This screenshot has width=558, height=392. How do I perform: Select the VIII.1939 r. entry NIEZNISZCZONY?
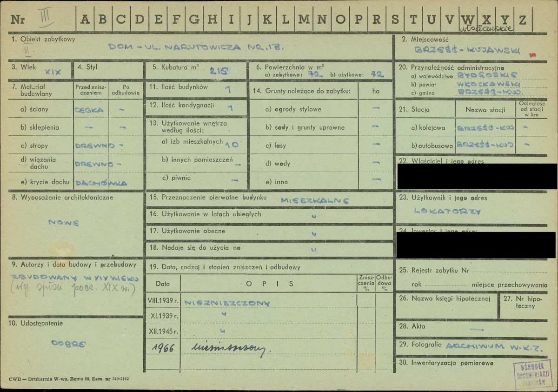(x=226, y=303)
